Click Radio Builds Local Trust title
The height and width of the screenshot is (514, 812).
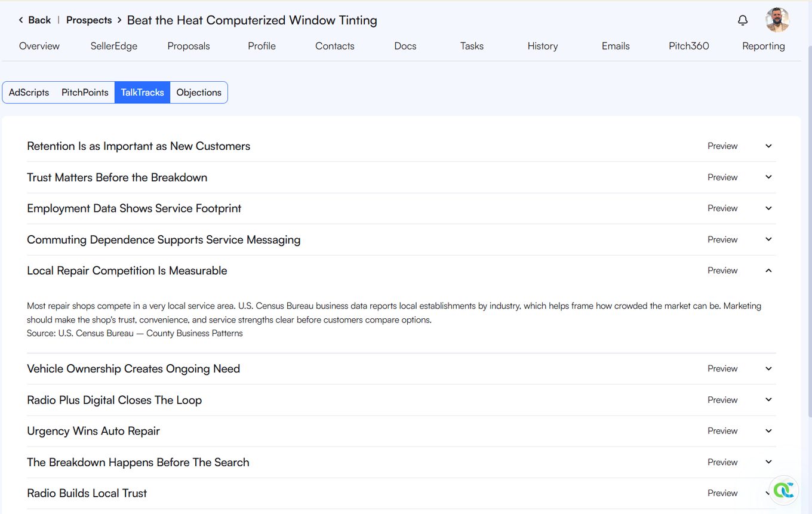[87, 493]
